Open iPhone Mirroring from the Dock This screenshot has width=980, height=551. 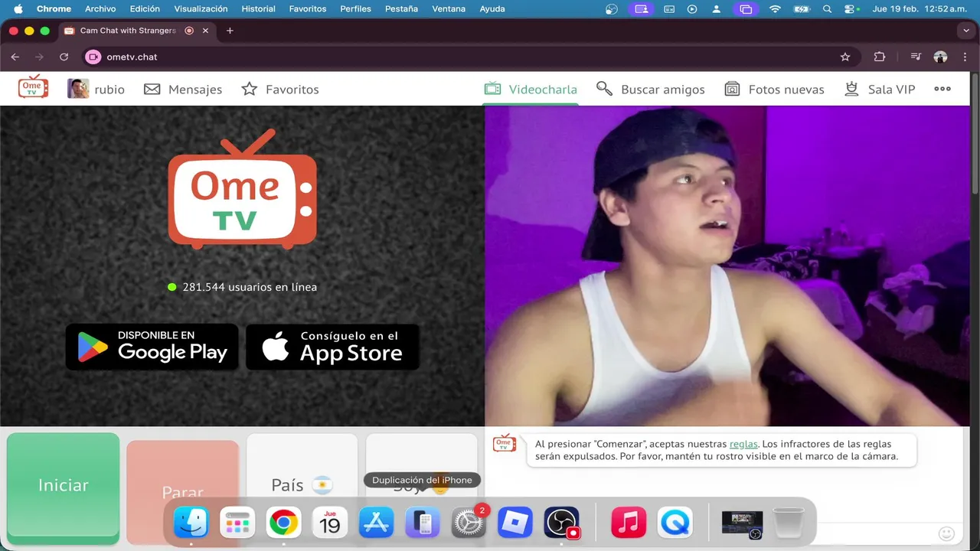click(x=423, y=523)
